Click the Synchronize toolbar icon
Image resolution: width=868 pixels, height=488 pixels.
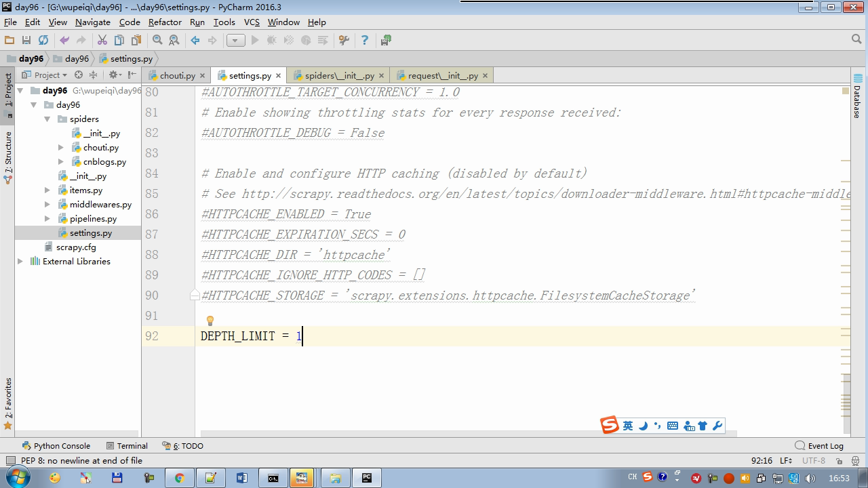pos(43,40)
